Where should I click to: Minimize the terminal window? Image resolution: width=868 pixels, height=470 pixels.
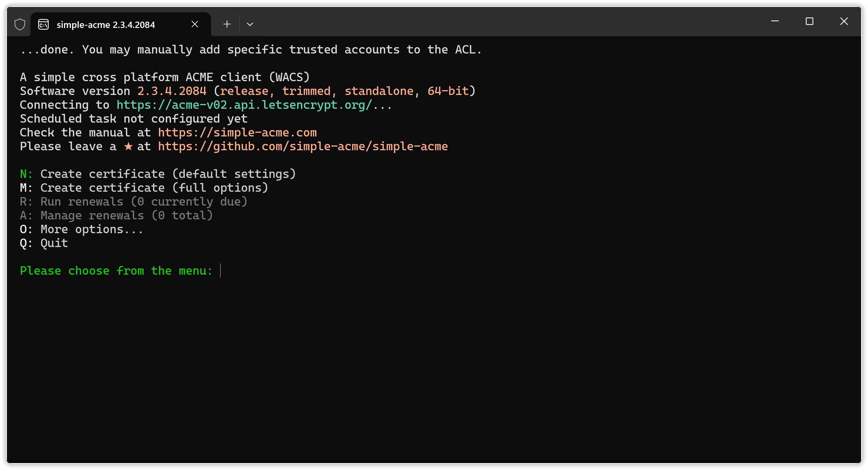pos(775,21)
